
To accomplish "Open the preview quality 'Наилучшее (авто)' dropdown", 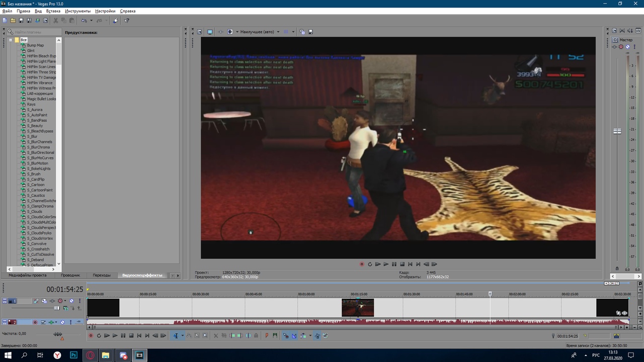I will [260, 32].
